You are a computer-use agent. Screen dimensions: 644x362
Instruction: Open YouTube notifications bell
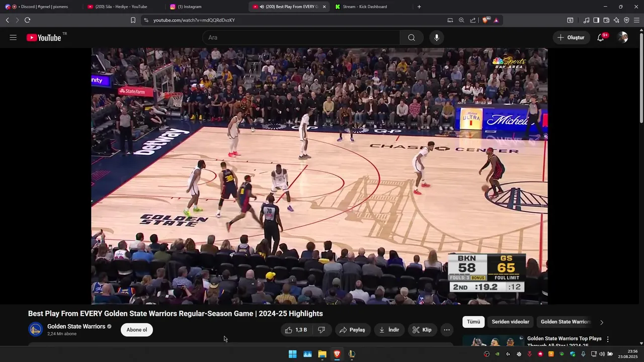click(601, 38)
